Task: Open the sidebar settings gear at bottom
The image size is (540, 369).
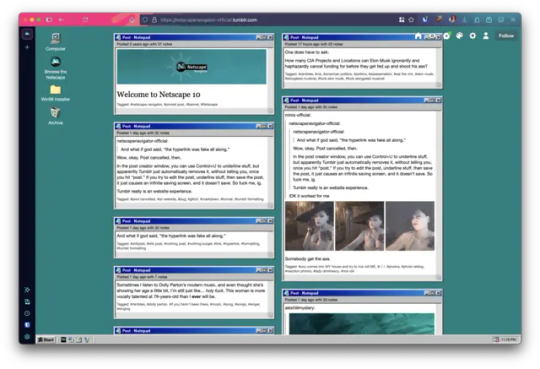Action: (x=27, y=337)
